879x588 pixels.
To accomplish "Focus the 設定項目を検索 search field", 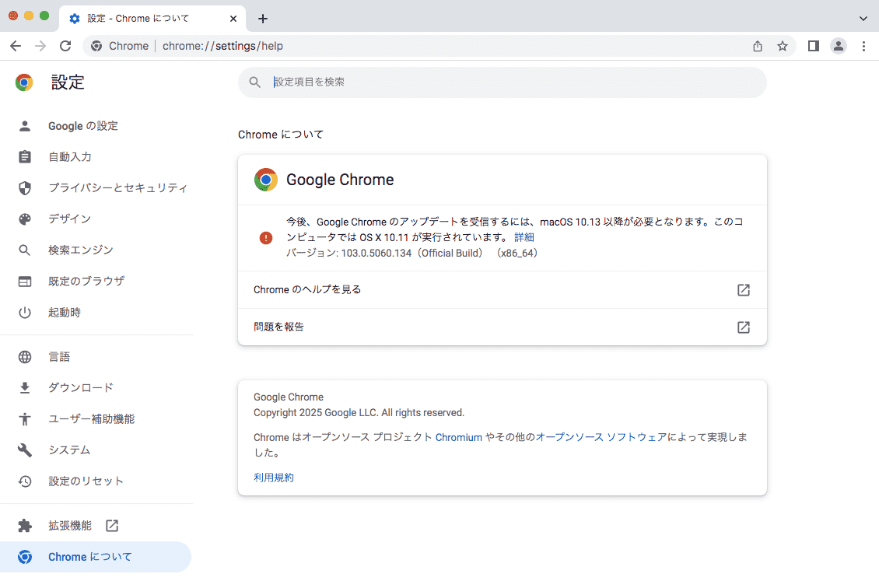I will (503, 82).
